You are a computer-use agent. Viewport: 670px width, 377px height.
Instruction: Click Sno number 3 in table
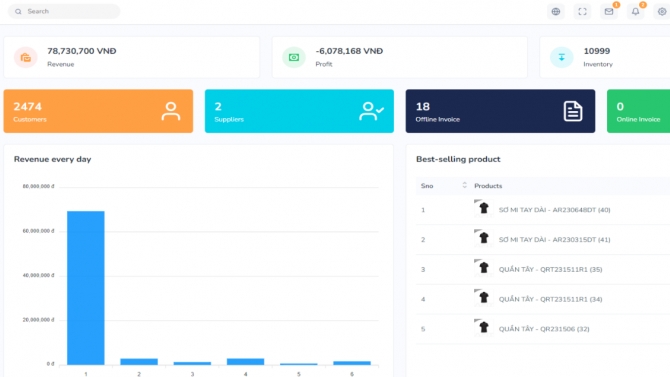click(x=423, y=269)
